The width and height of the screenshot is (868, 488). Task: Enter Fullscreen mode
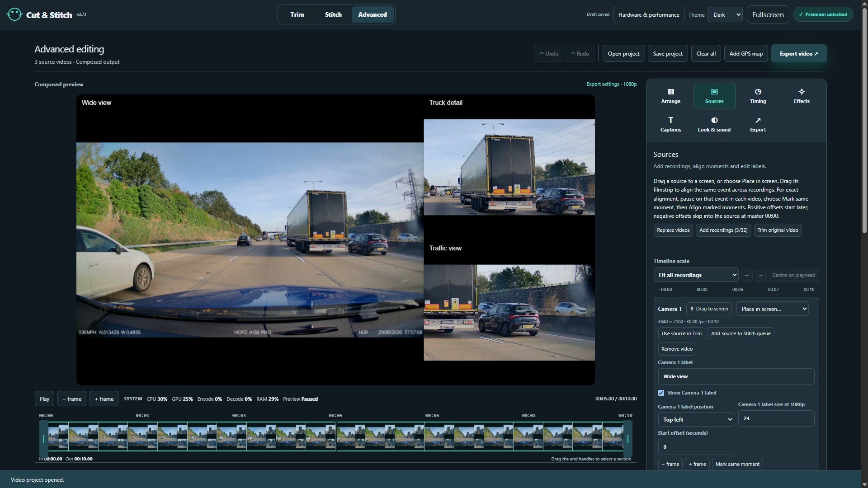pyautogui.click(x=768, y=14)
